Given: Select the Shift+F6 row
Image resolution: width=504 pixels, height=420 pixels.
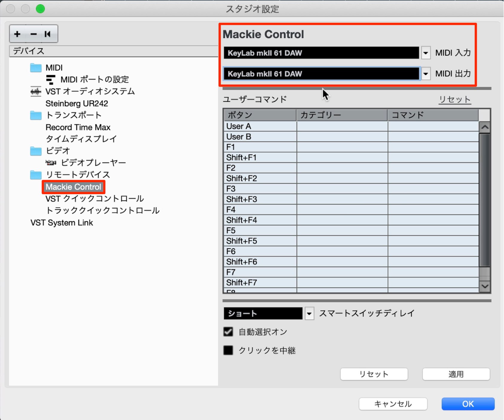Looking at the screenshot, I should [x=351, y=262].
